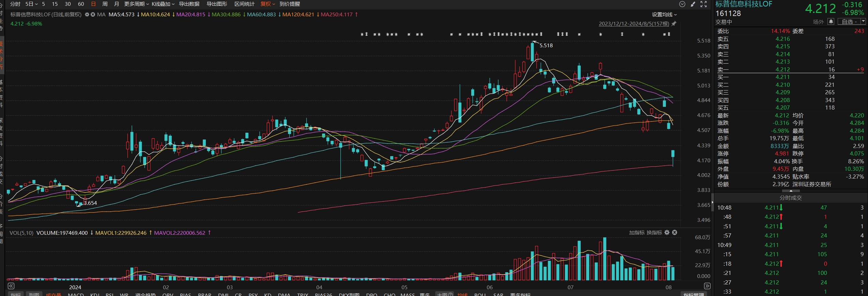
Task: Expand the chart to full screen
Action: point(704,4)
